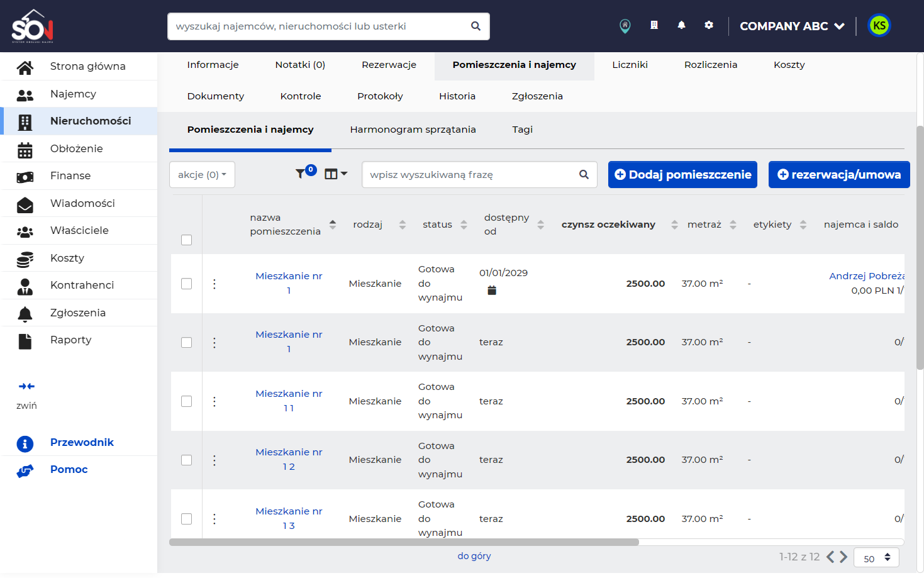The height and width of the screenshot is (578, 924).
Task: Go to next page arrow
Action: pos(843,557)
